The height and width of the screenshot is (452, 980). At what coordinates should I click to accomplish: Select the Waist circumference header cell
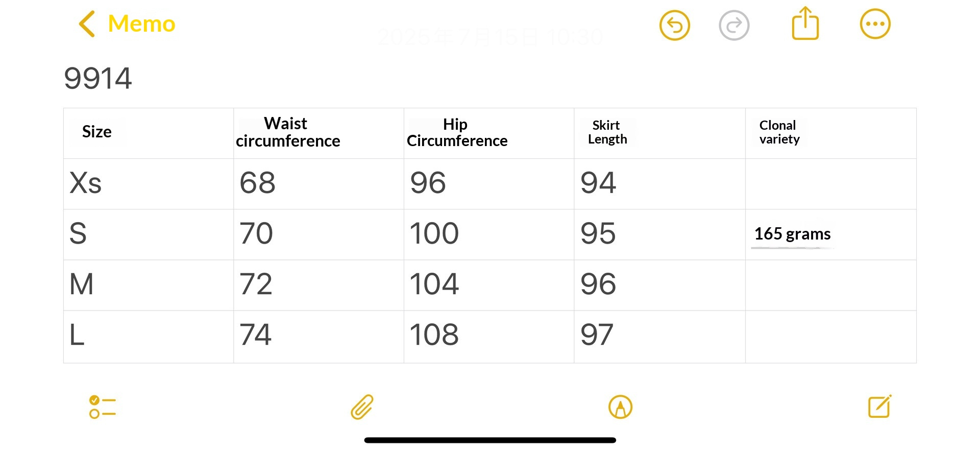pyautogui.click(x=288, y=132)
